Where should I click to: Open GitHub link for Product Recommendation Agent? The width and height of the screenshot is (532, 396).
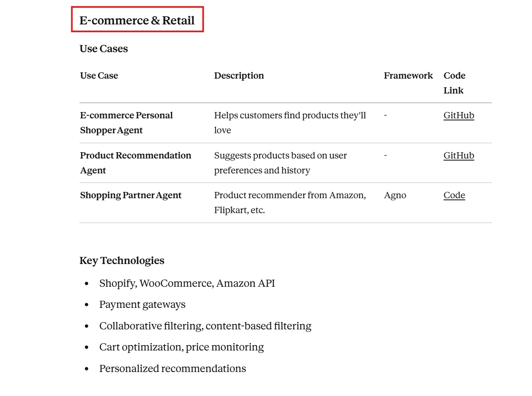click(x=458, y=156)
